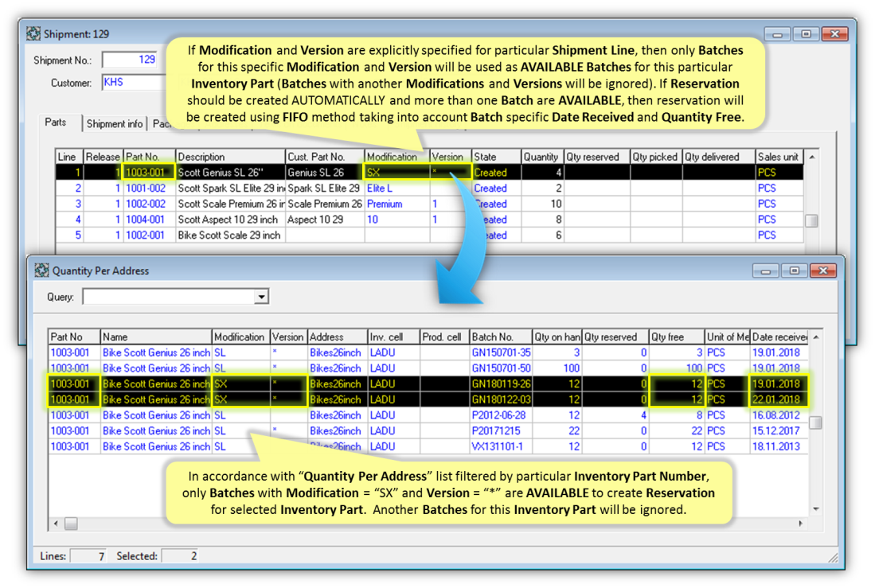
Task: Click the horizontal scrollbar left arrow
Action: point(56,524)
